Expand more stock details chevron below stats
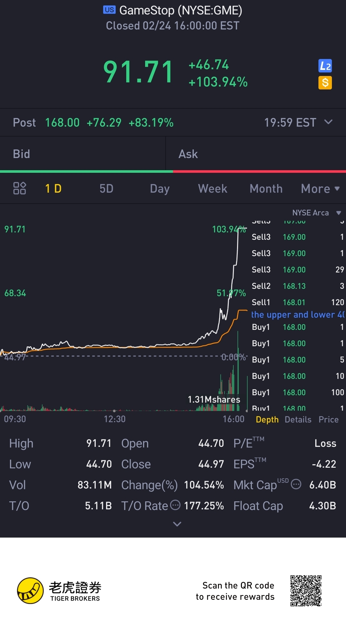 pos(177,524)
